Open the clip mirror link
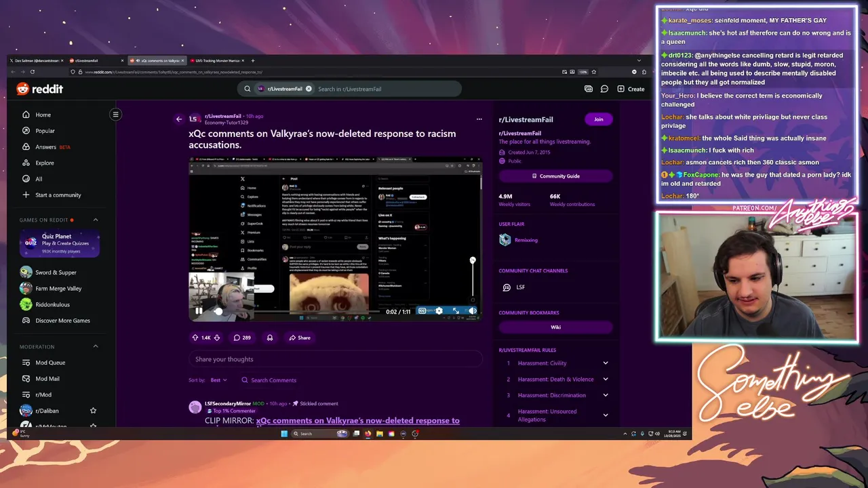This screenshot has height=488, width=868. (x=357, y=421)
